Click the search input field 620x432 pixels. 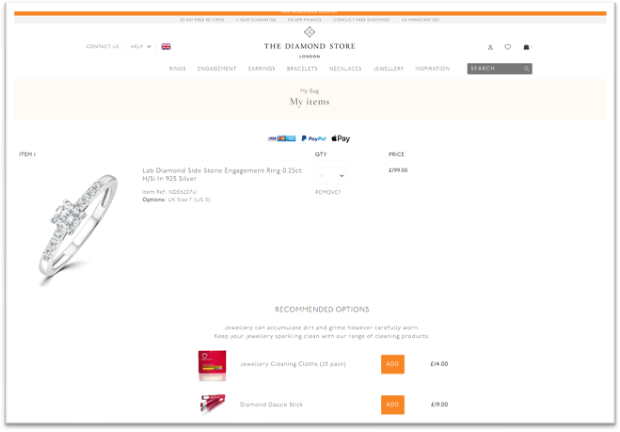tap(495, 69)
